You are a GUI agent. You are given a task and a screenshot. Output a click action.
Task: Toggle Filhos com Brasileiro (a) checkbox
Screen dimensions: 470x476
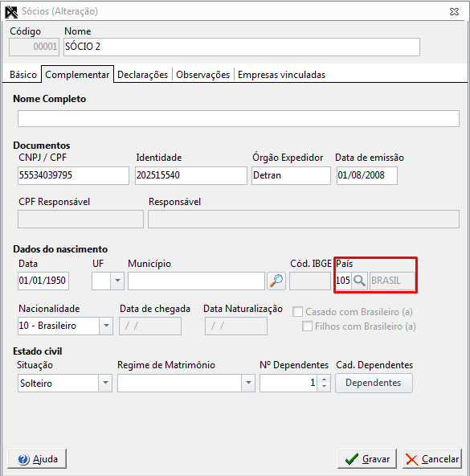(x=307, y=326)
